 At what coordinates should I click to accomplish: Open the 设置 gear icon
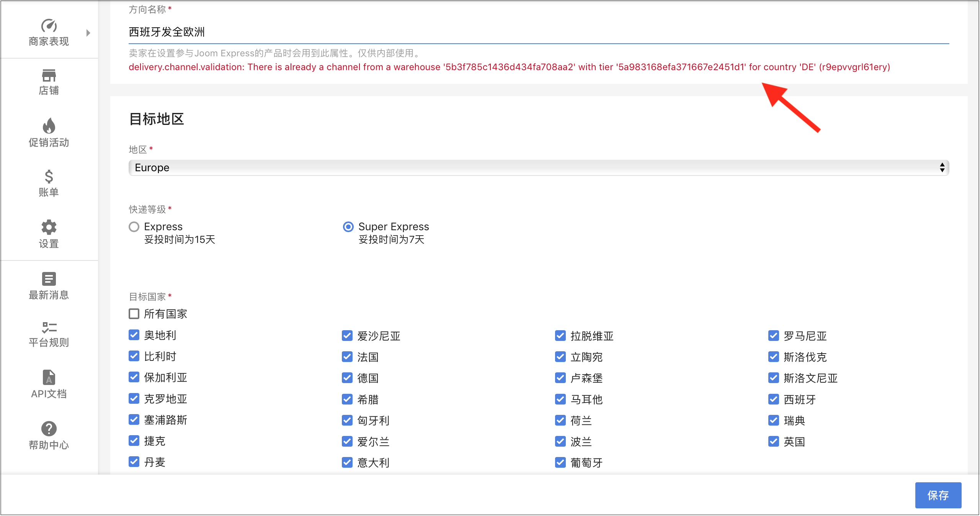coord(49,228)
